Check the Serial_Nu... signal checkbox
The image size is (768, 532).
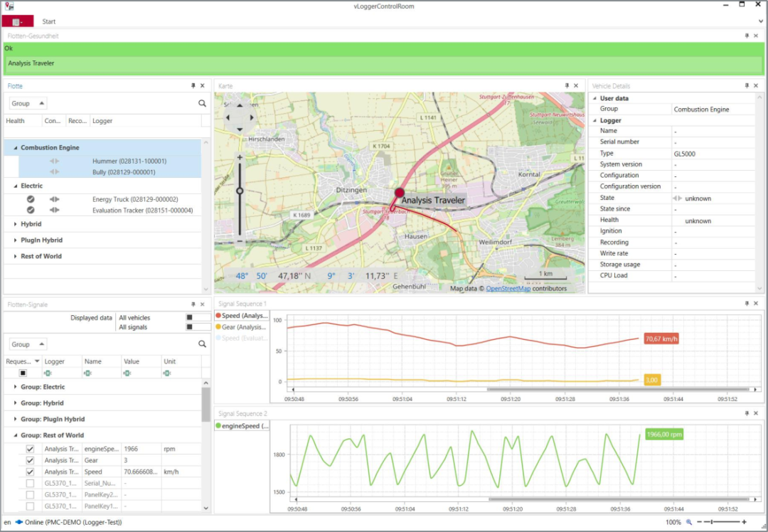pos(30,484)
